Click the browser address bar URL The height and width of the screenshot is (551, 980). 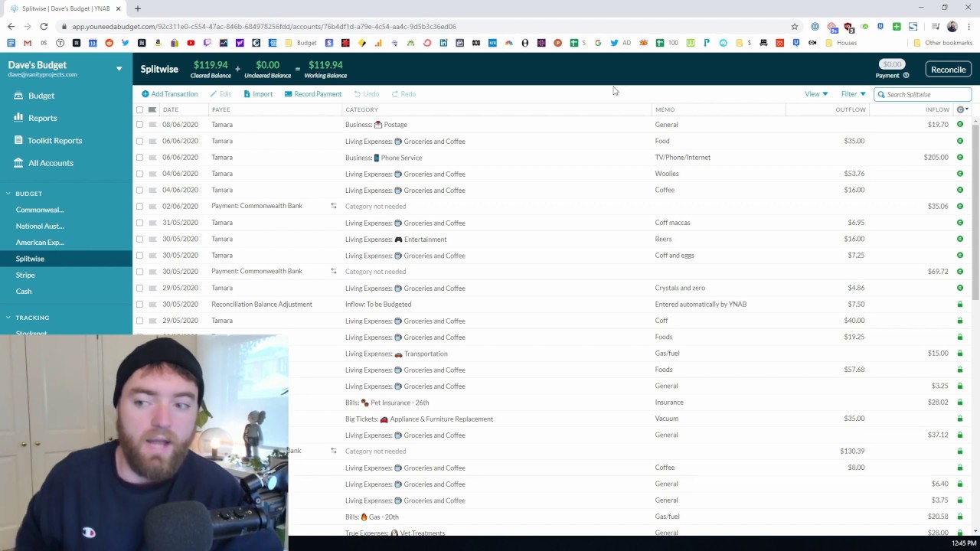[264, 27]
